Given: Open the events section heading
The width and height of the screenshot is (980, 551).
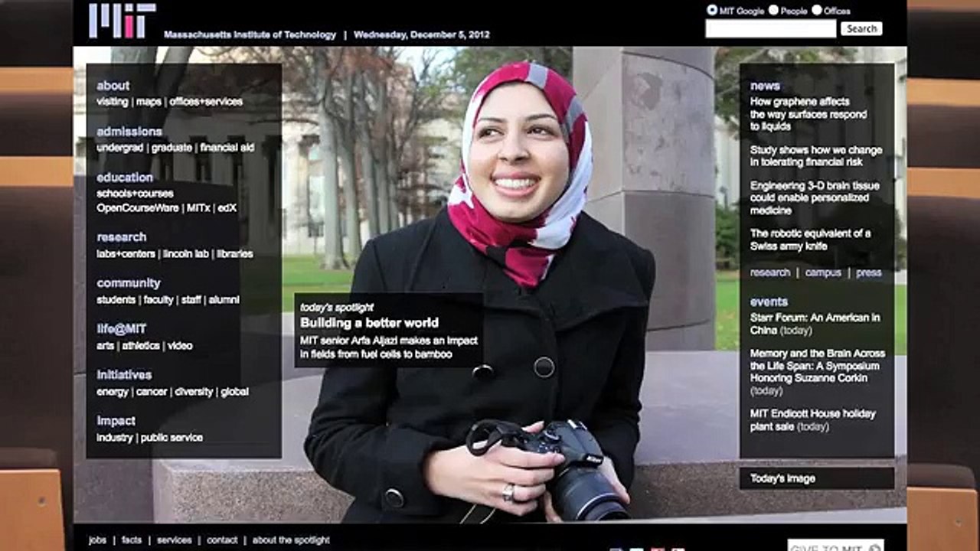Looking at the screenshot, I should [x=769, y=302].
